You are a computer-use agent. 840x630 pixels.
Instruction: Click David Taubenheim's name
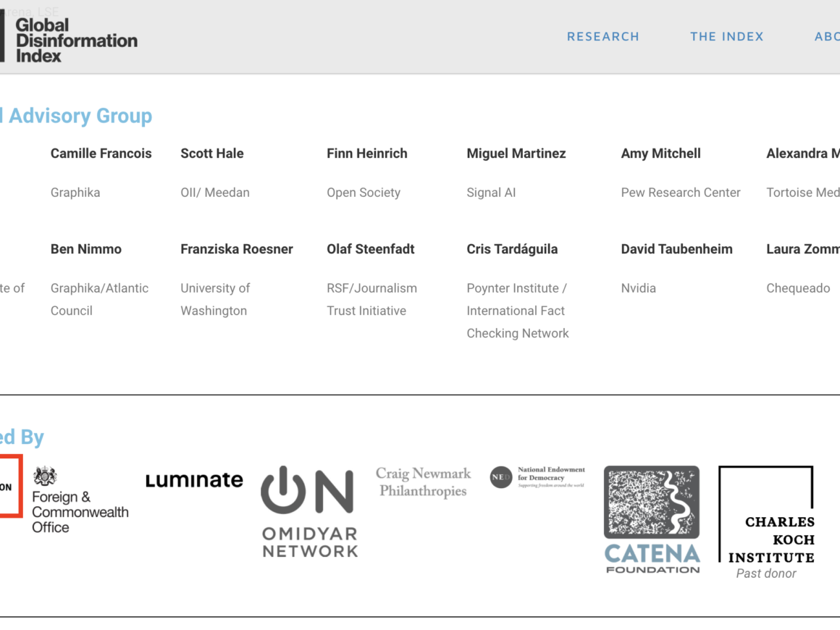click(676, 249)
